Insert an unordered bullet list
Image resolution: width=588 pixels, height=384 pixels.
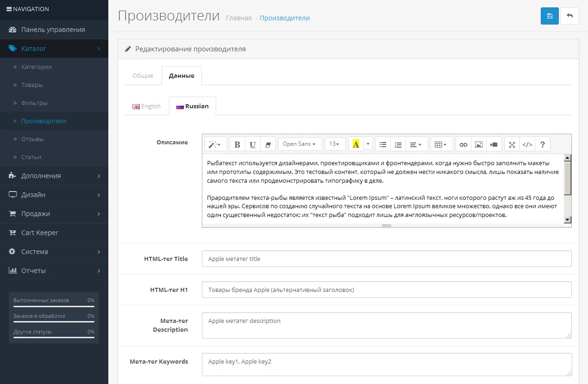(x=383, y=144)
